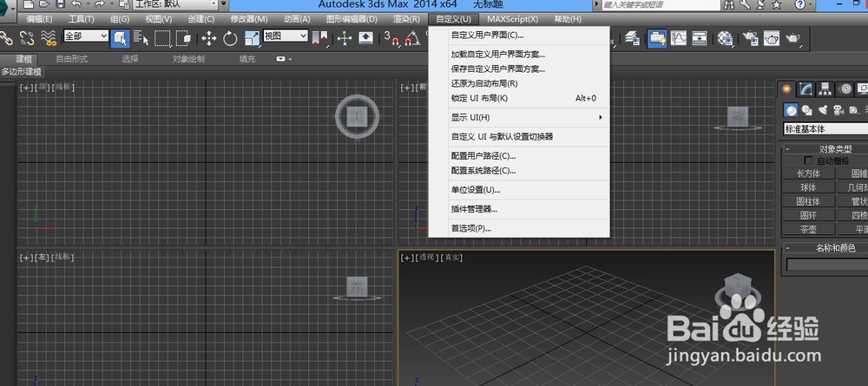Click Use Pivot Point Center icon
Screen dimensions: 868x386
coord(320,38)
